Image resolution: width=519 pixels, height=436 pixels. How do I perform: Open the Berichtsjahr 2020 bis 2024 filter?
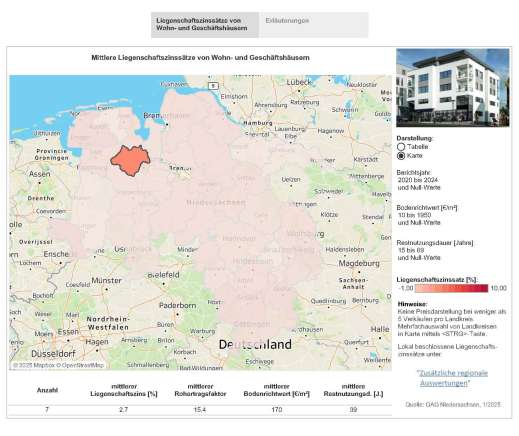[419, 180]
